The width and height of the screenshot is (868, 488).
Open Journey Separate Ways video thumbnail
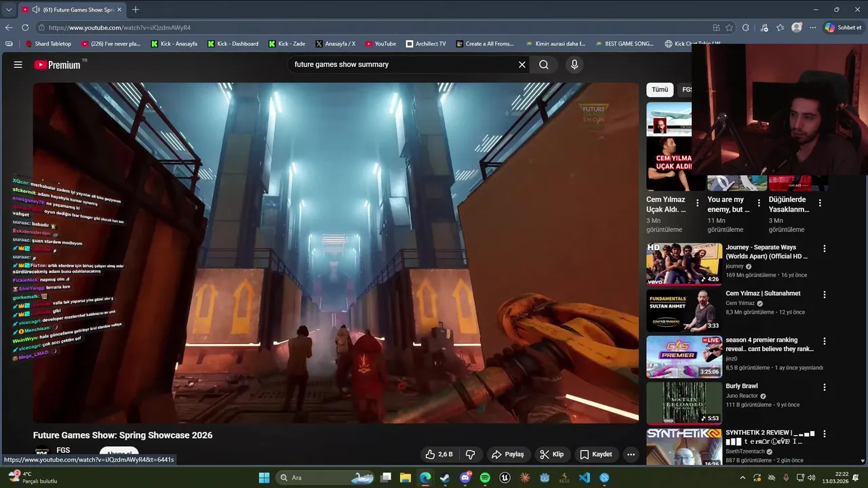coord(684,264)
